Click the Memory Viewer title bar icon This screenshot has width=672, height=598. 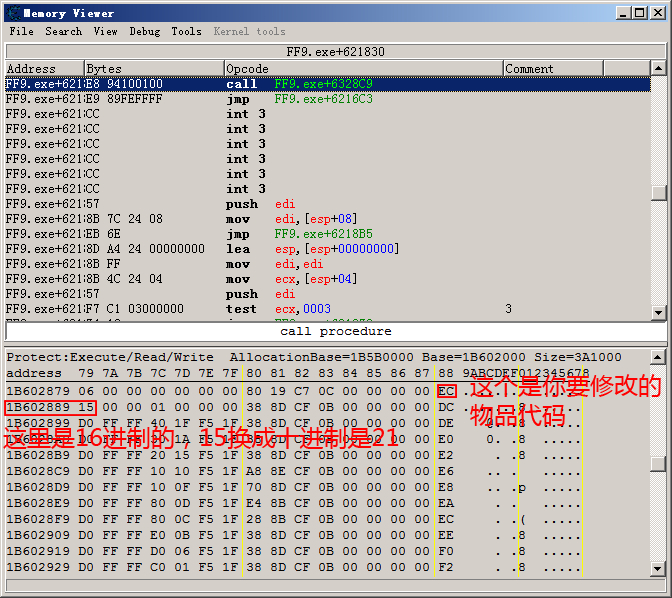(x=13, y=13)
